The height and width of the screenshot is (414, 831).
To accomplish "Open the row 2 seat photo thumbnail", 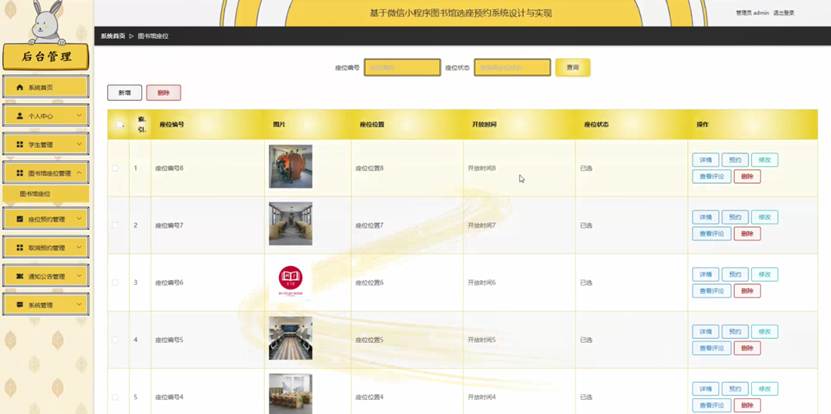I will click(x=290, y=224).
